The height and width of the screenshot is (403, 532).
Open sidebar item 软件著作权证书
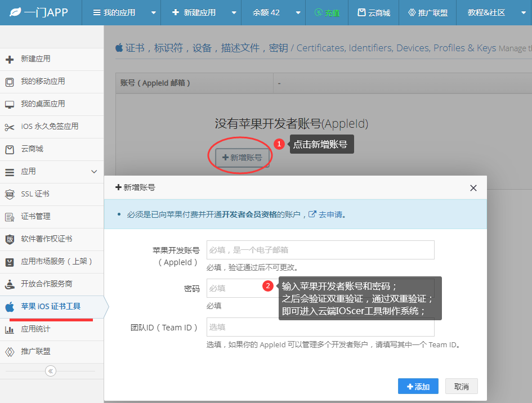[52, 239]
